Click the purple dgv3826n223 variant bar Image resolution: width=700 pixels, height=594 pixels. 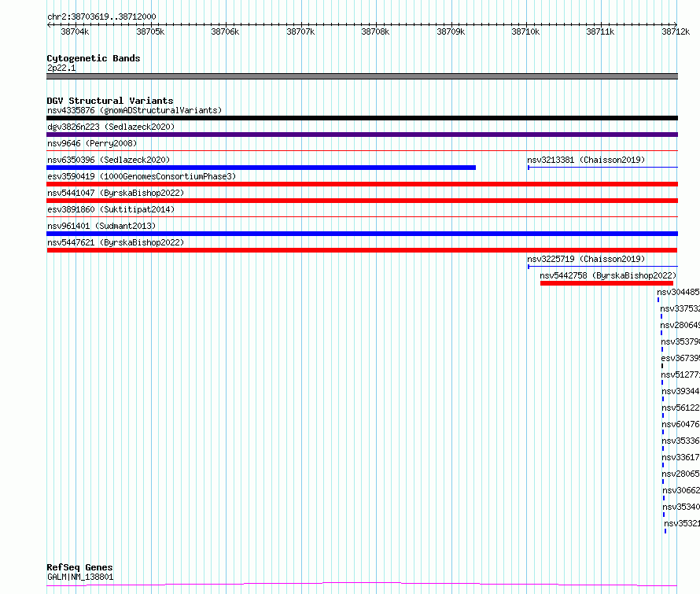362,135
